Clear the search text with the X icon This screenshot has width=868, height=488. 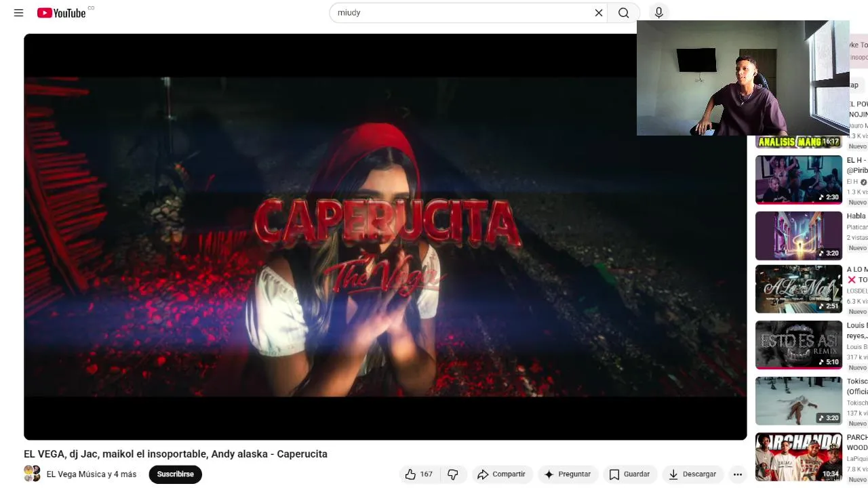(599, 13)
